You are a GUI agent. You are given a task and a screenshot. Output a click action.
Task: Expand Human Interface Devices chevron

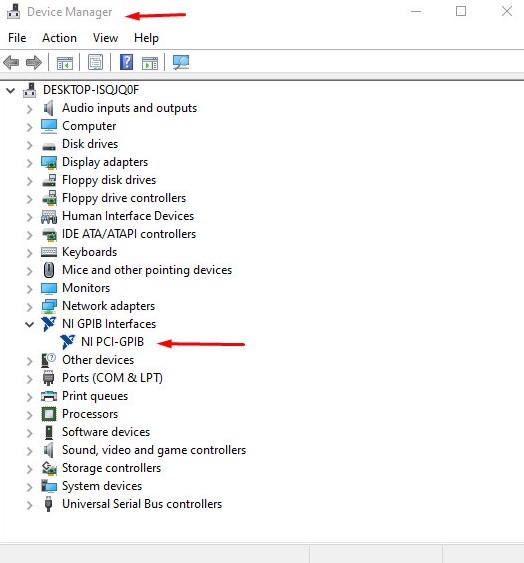pyautogui.click(x=29, y=217)
